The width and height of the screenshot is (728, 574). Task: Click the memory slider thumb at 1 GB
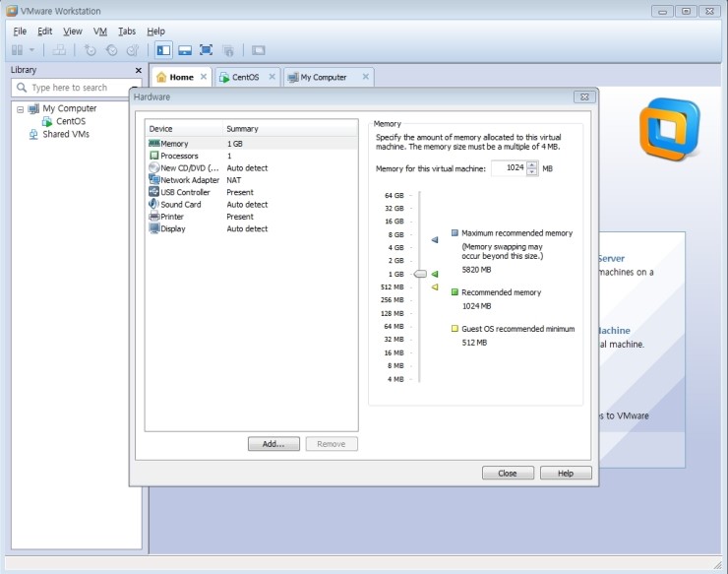click(x=420, y=274)
